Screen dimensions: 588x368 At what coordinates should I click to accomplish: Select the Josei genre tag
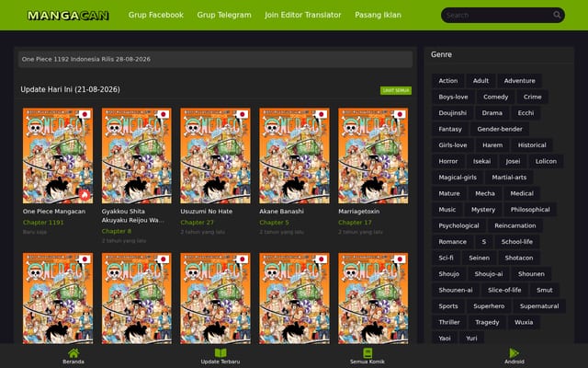[x=513, y=162]
